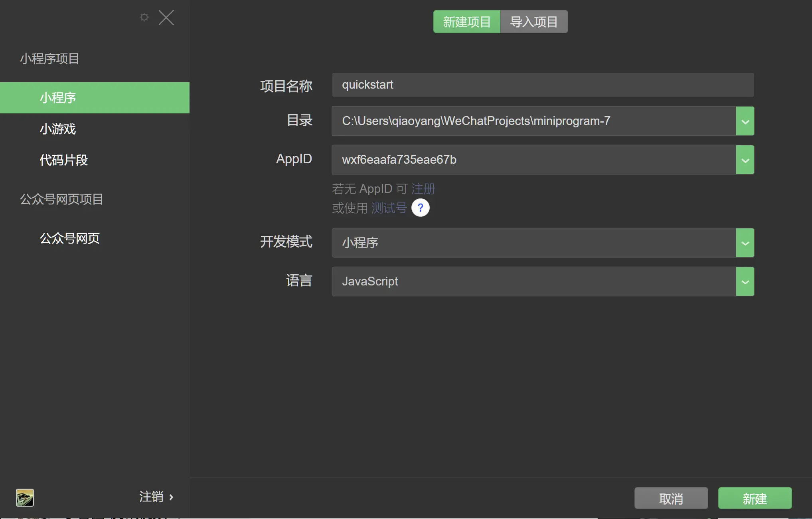Select 公众号网页 project type
Screen dimensions: 812x519
[70, 238]
